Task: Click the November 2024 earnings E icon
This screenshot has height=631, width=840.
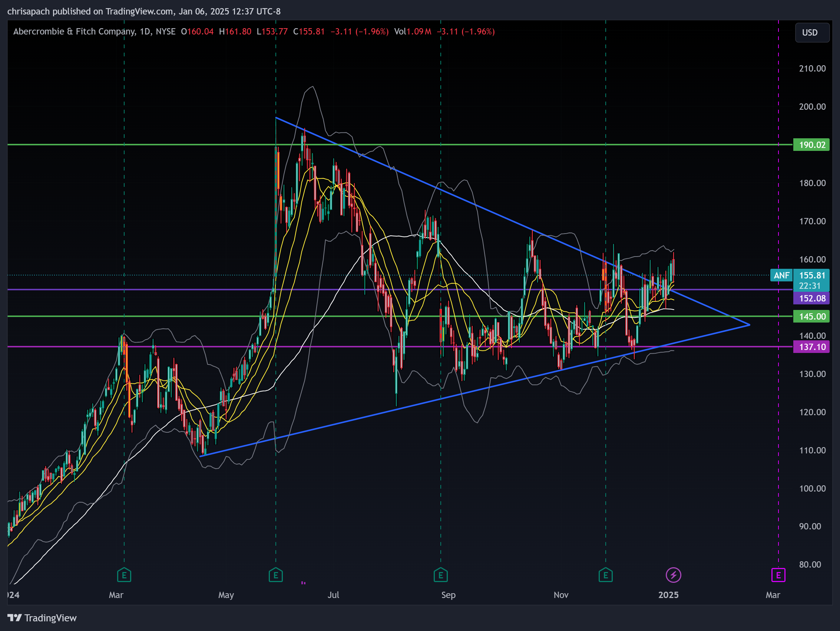Action: point(605,575)
